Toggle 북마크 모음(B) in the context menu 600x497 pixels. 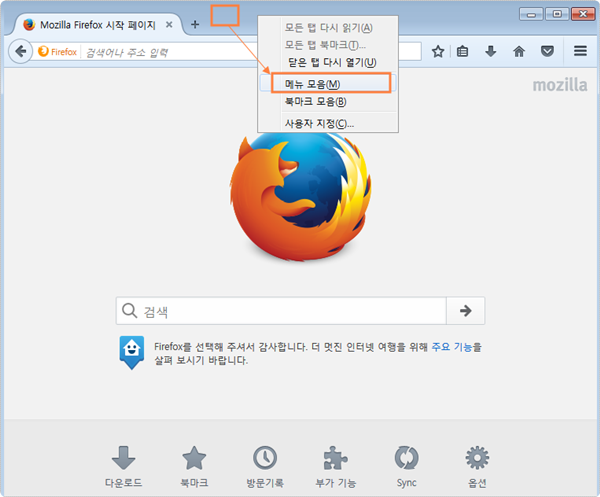pyautogui.click(x=328, y=101)
